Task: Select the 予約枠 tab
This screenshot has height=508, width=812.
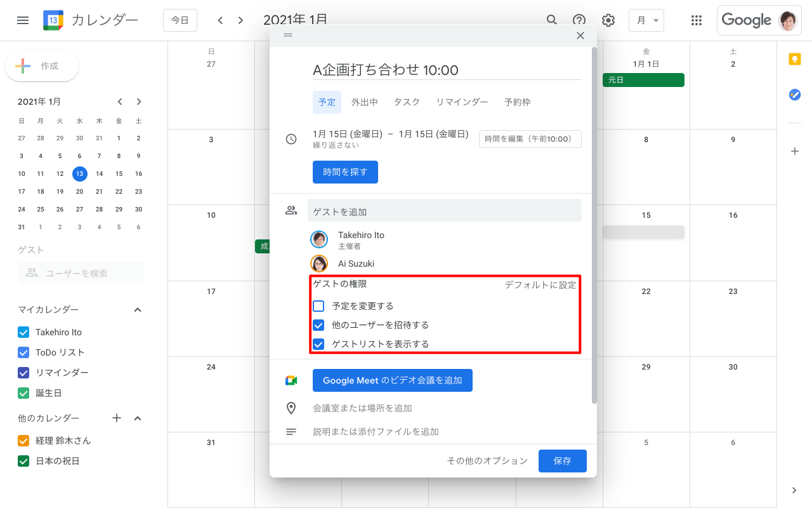Action: click(518, 102)
